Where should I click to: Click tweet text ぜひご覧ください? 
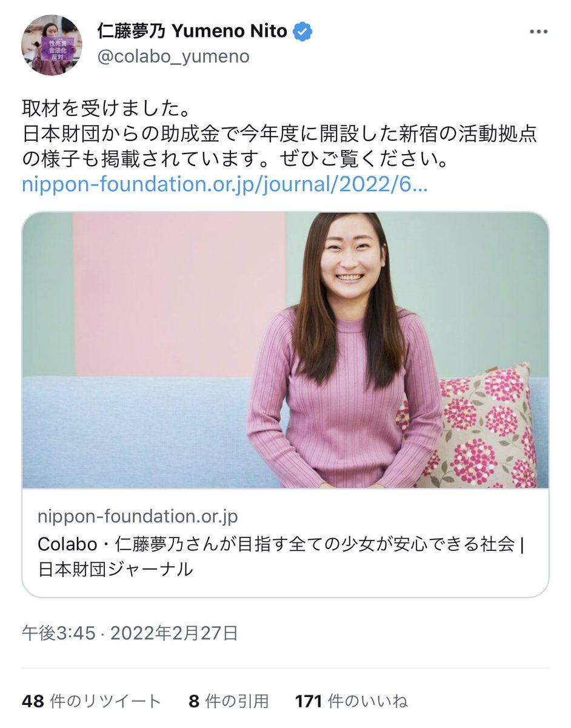364,160
